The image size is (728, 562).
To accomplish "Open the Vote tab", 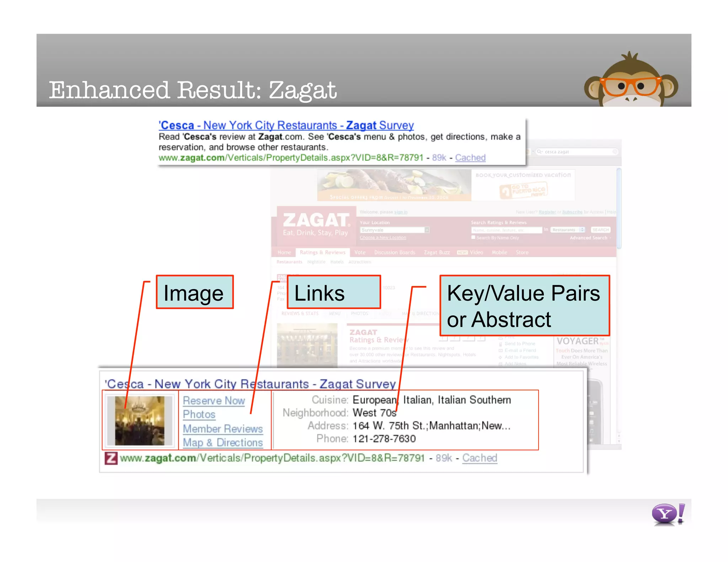I will [x=360, y=252].
